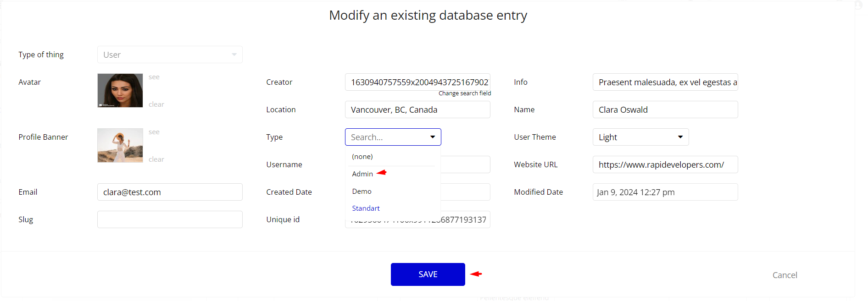Viewport: 868px width, 301px height.
Task: Click the see link beside Avatar
Action: click(x=154, y=77)
